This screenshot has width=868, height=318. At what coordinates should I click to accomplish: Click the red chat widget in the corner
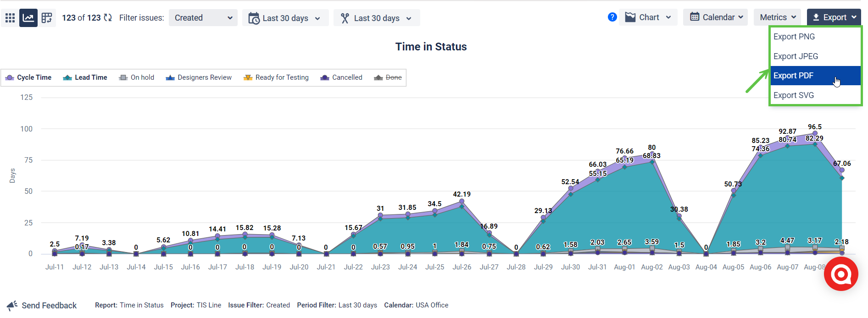pyautogui.click(x=841, y=274)
